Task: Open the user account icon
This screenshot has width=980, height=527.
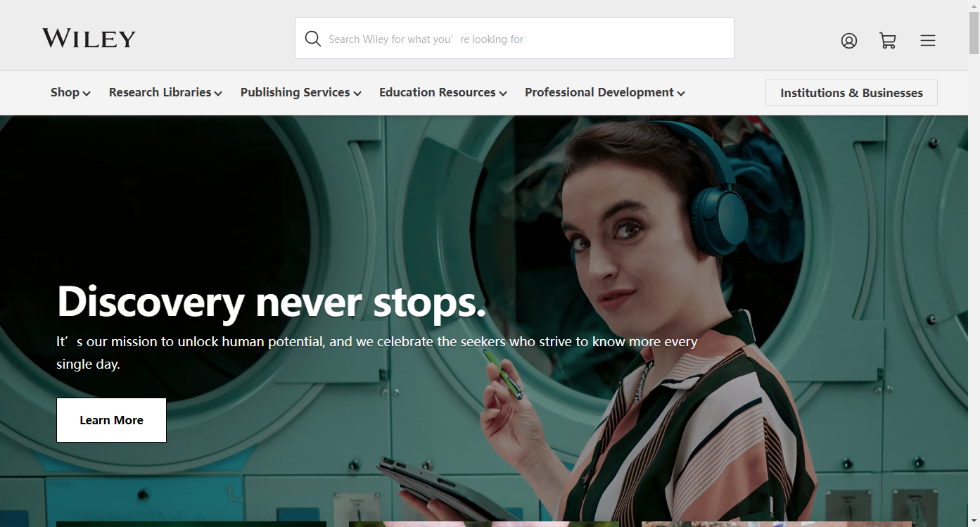Action: [x=849, y=41]
